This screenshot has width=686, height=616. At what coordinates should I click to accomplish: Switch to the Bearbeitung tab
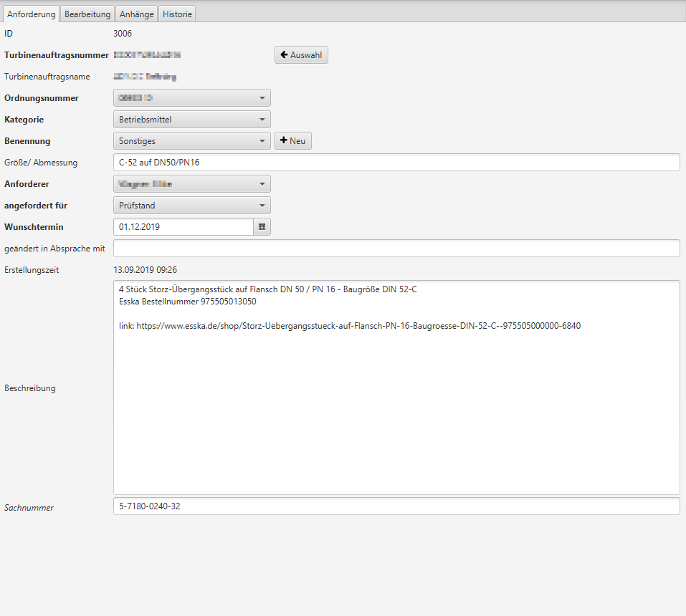click(x=87, y=14)
